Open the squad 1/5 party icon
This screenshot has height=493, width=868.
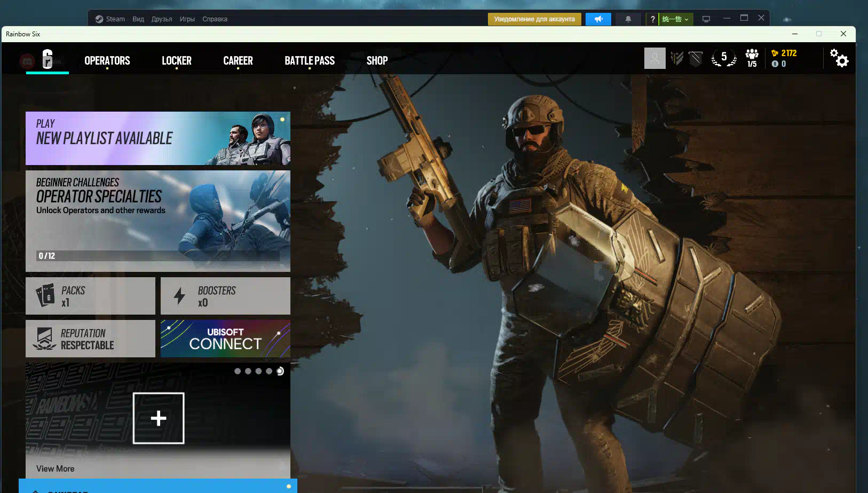(752, 58)
